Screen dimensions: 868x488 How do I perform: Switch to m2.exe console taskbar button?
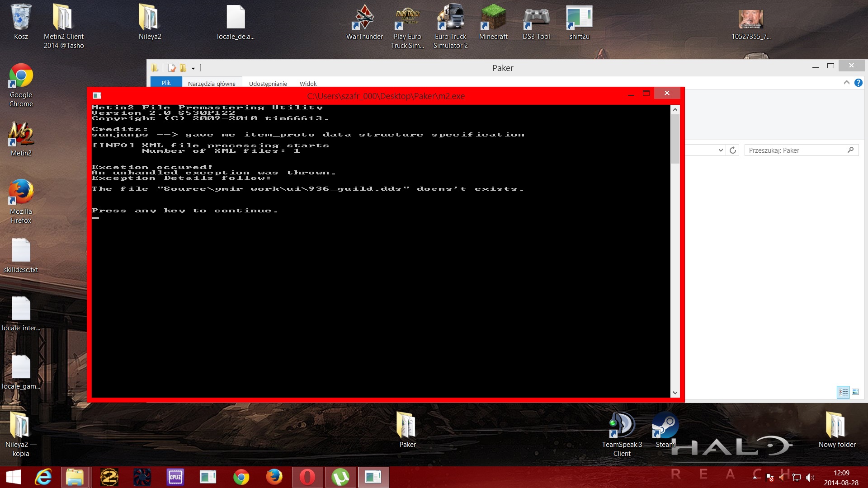373,477
